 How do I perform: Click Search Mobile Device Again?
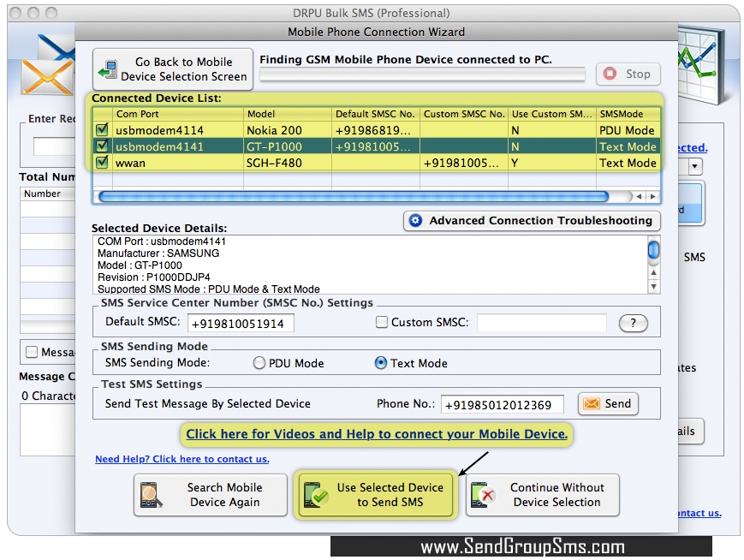[x=211, y=495]
